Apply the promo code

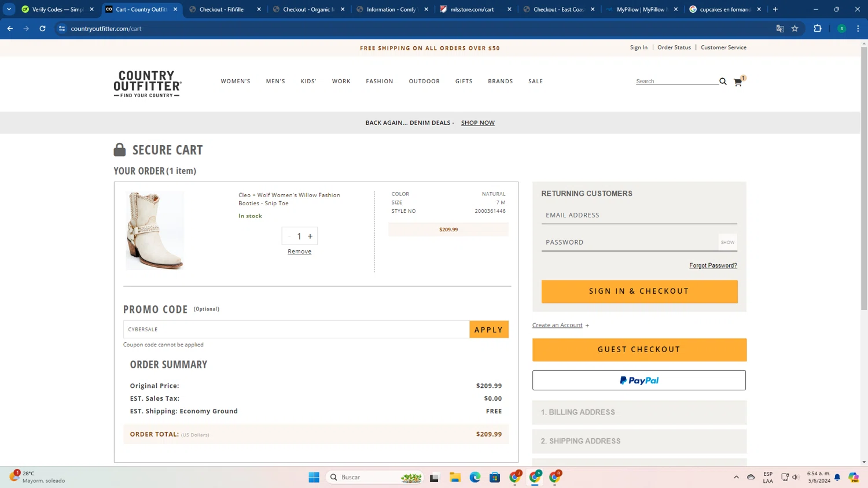click(489, 330)
